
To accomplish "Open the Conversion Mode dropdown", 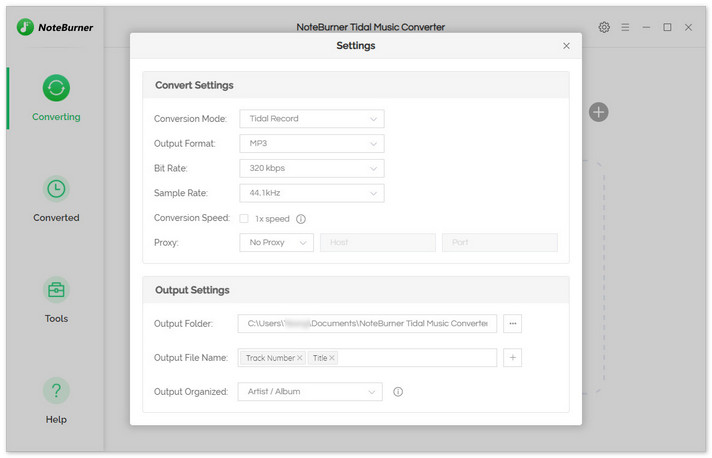I will pos(312,118).
